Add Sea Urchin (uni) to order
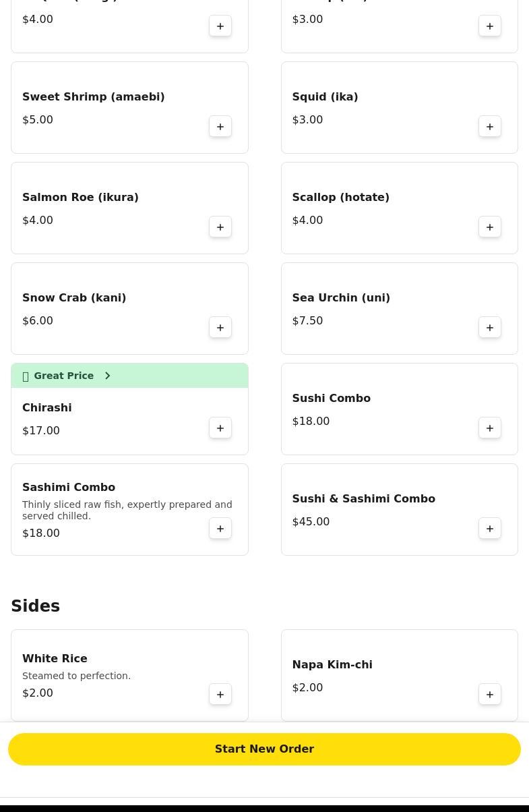 point(490,328)
